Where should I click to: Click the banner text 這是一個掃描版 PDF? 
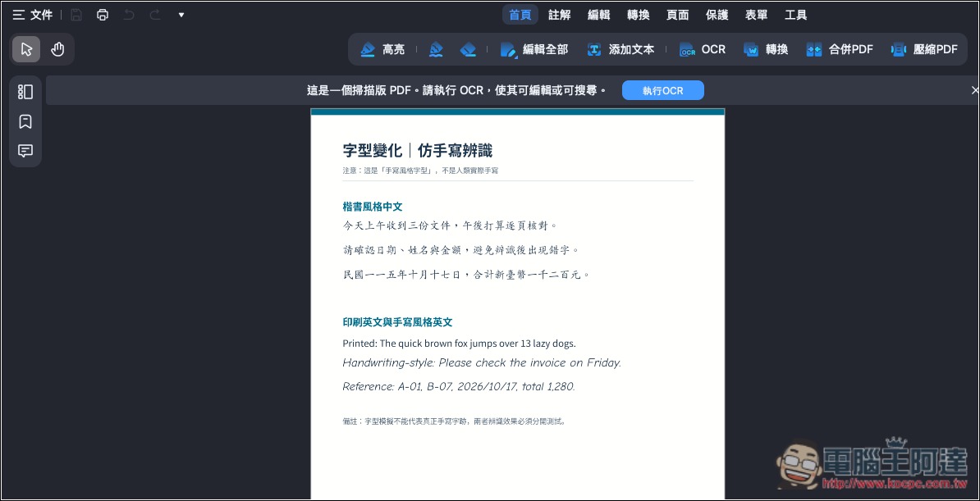457,90
